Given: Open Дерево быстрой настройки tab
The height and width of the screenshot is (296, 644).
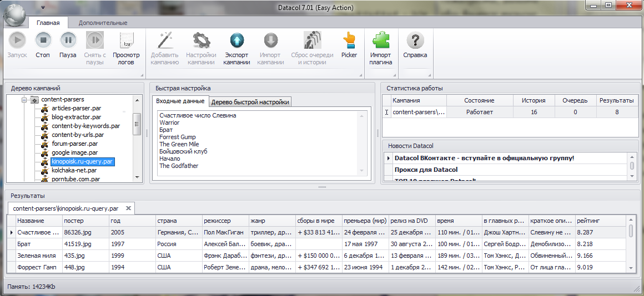Looking at the screenshot, I should point(250,102).
